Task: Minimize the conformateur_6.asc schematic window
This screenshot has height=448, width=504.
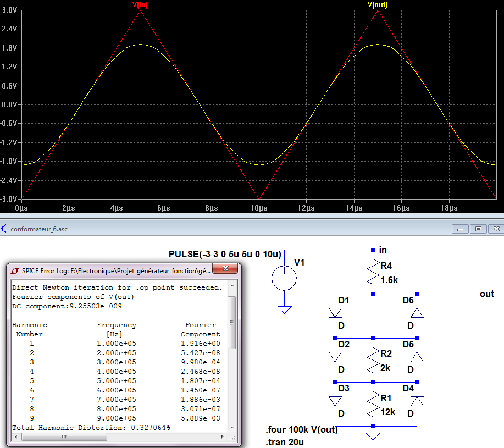Action: click(460, 229)
